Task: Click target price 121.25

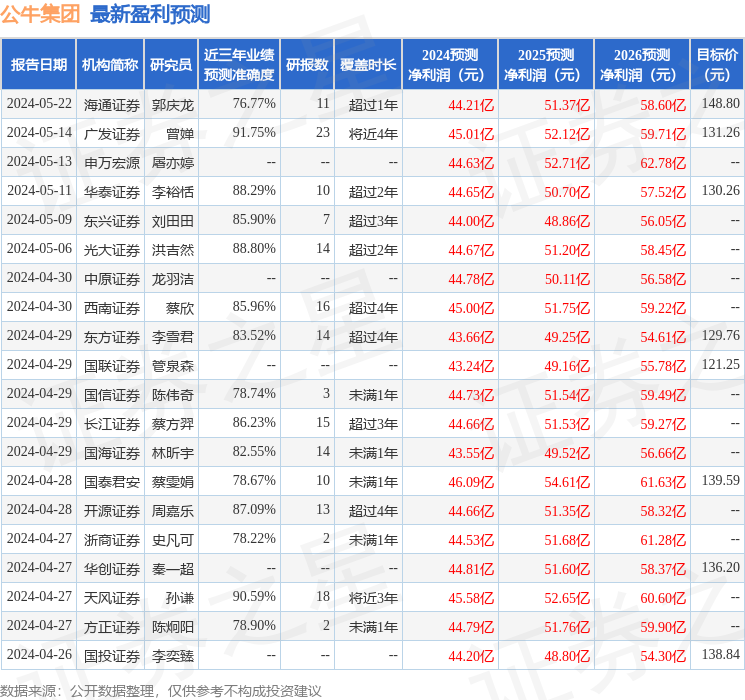Action: coord(721,364)
